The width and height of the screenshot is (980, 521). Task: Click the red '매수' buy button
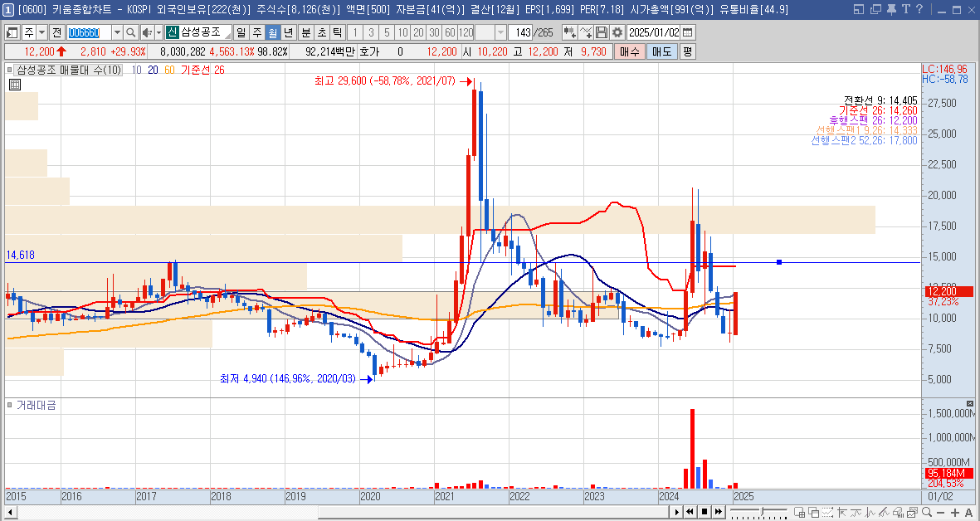coord(629,51)
